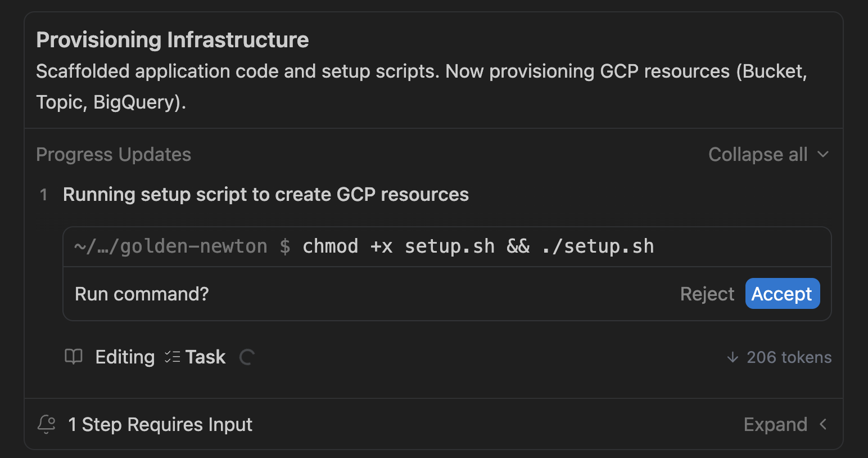
Task: Click the Provisioning Infrastructure heading
Action: click(x=173, y=40)
